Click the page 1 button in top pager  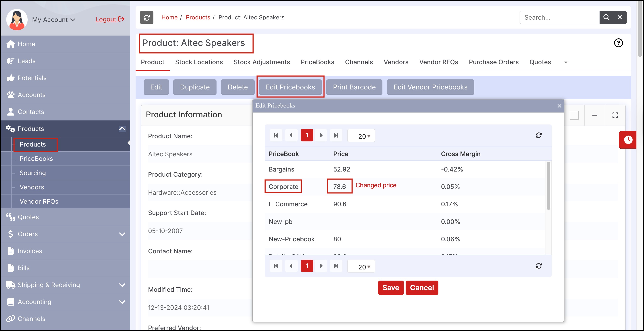307,135
